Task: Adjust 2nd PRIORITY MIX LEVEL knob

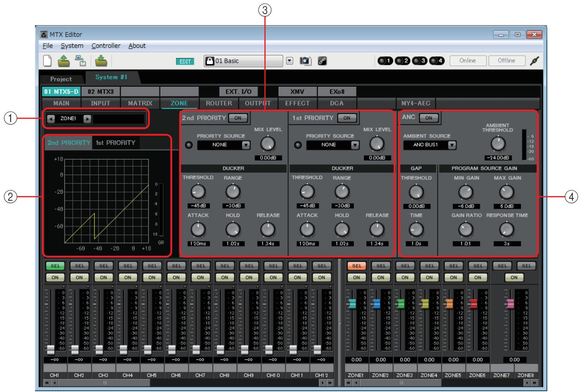Action: 268,144
